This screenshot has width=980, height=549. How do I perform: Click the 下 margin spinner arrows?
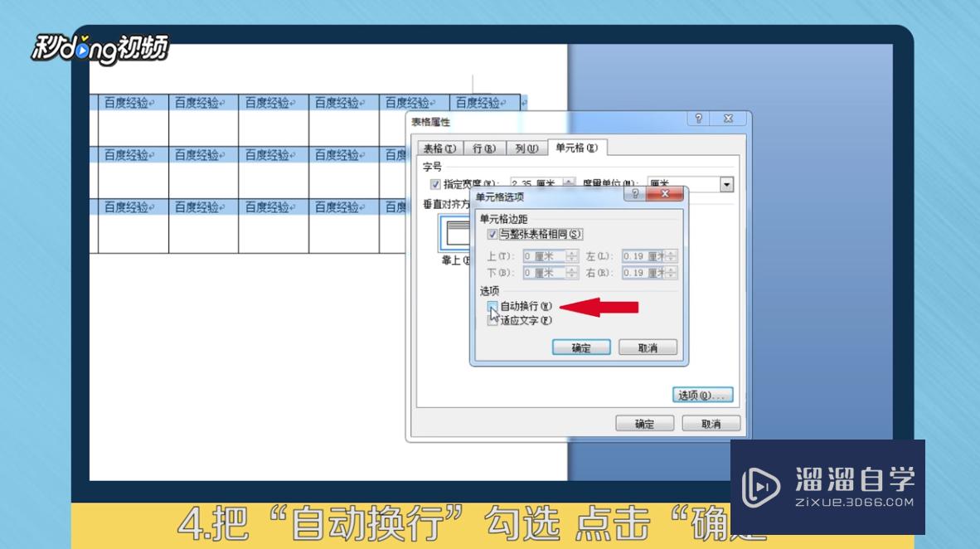(x=572, y=273)
